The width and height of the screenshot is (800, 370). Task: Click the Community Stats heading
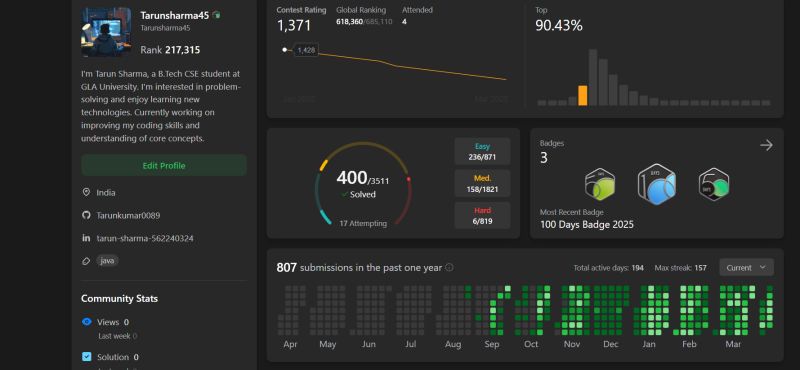pyautogui.click(x=119, y=299)
